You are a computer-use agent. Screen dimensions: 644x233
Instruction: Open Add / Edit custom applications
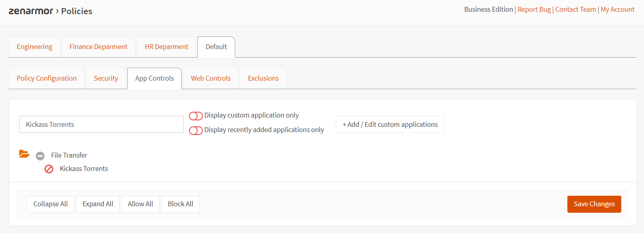[390, 124]
